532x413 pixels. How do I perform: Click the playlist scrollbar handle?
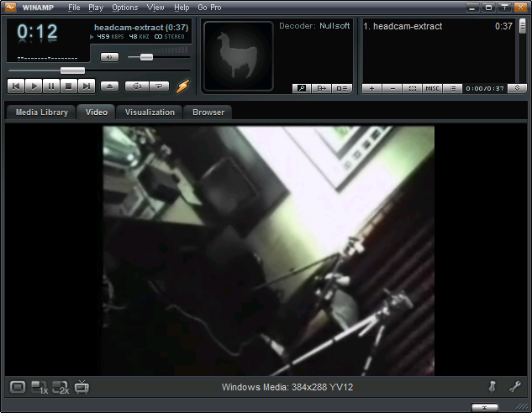click(x=523, y=26)
